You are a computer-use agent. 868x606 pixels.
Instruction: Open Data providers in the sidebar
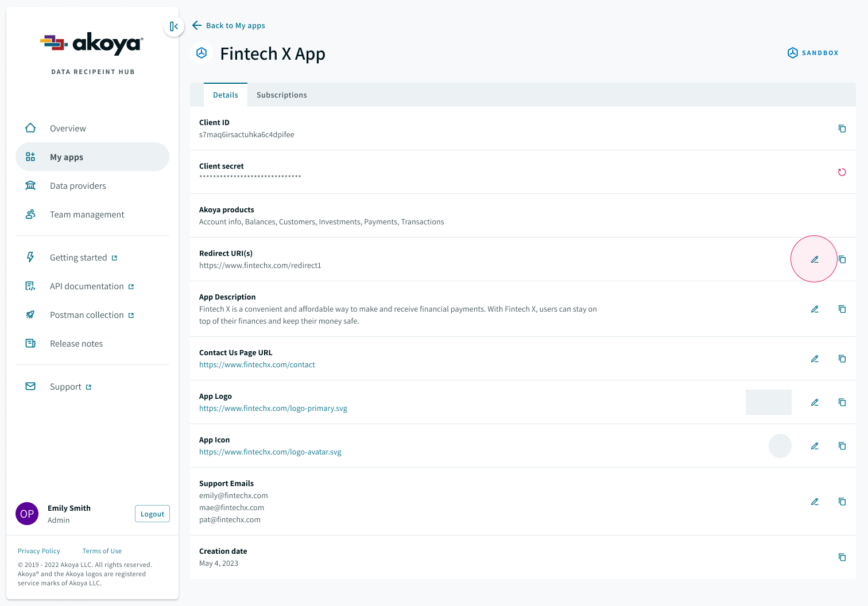pyautogui.click(x=92, y=185)
